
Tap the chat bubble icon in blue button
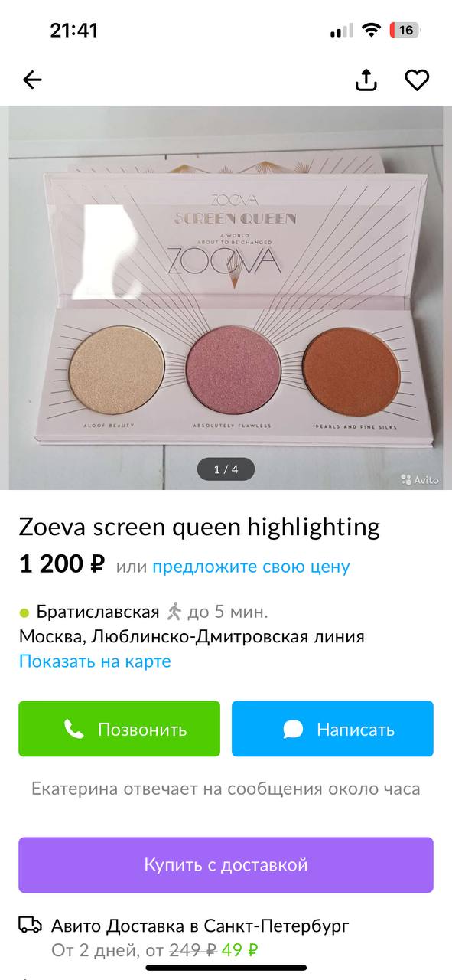click(x=293, y=729)
